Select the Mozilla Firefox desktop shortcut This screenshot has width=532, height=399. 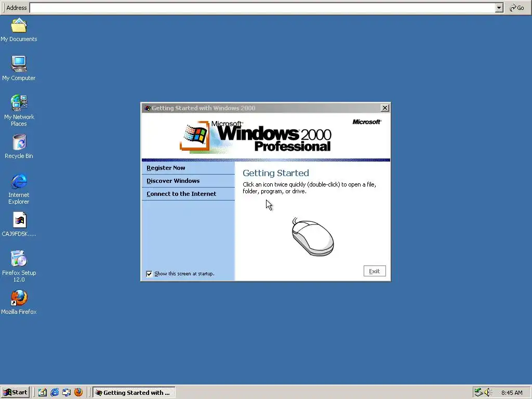click(x=19, y=302)
